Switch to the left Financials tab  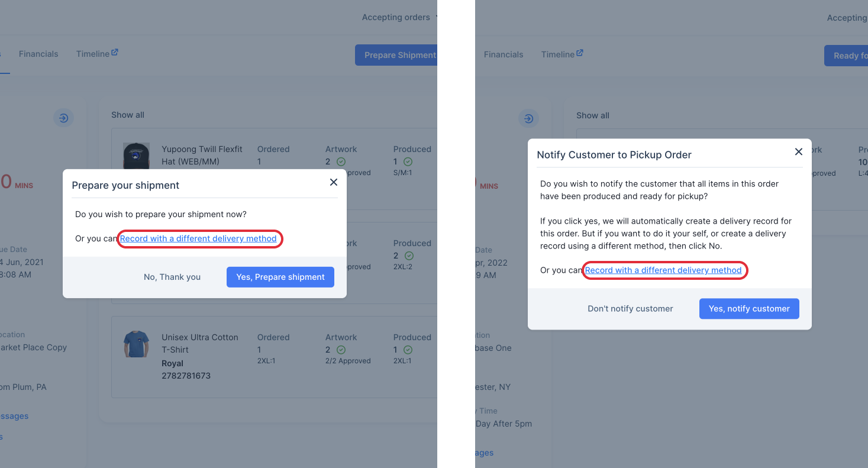coord(38,54)
